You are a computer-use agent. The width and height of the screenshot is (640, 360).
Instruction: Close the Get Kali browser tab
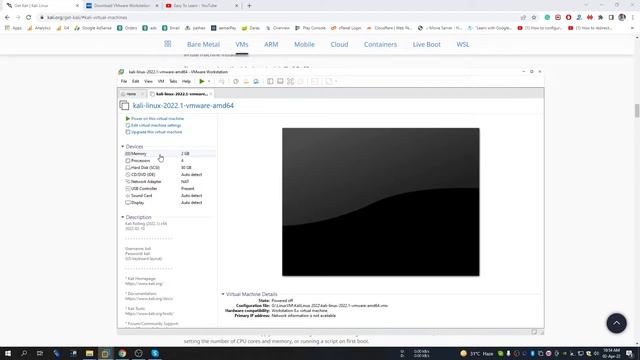click(77, 6)
